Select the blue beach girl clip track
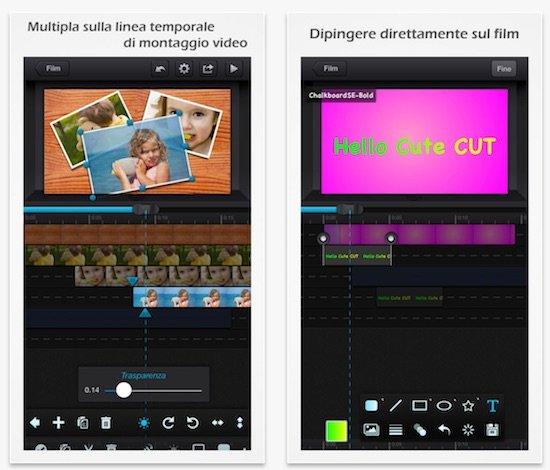This screenshot has height=470, width=550. (192, 297)
